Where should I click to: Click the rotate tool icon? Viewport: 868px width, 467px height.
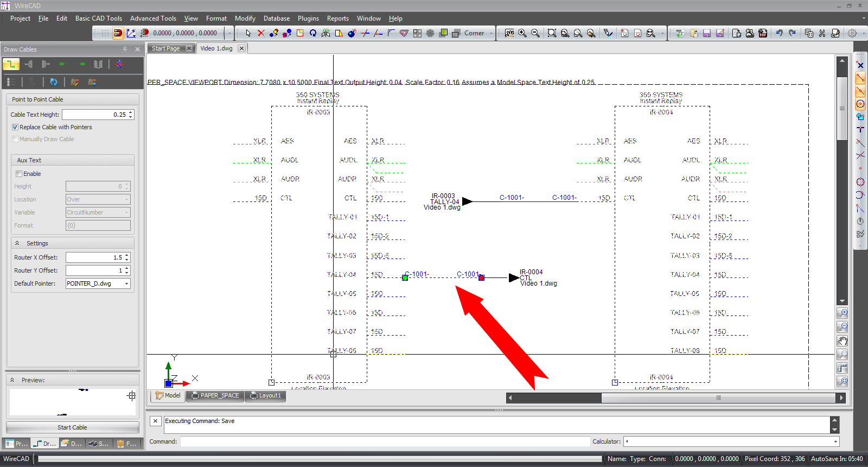coord(313,33)
